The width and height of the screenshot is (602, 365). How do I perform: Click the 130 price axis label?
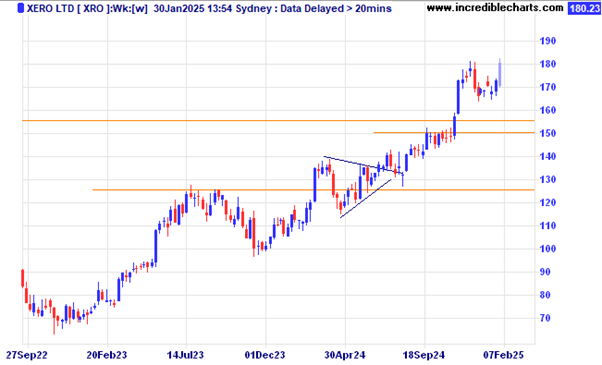(x=547, y=180)
